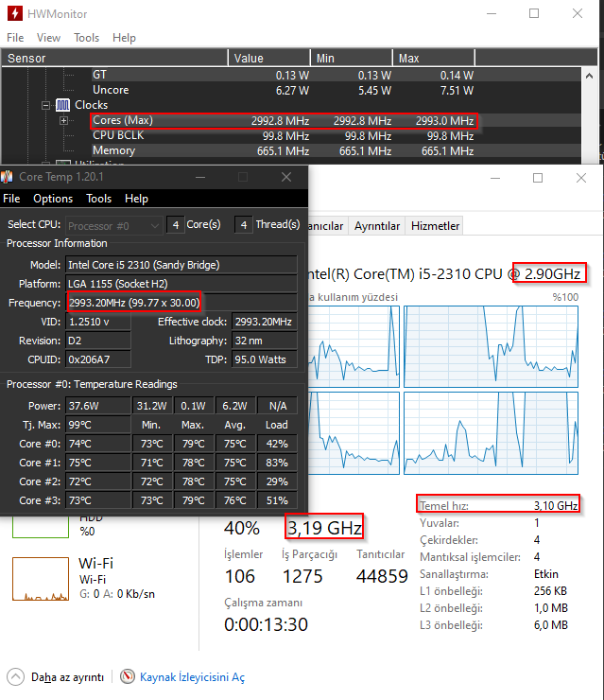The height and width of the screenshot is (700, 604).
Task: Click the 40% CPU utilization value
Action: click(x=241, y=528)
